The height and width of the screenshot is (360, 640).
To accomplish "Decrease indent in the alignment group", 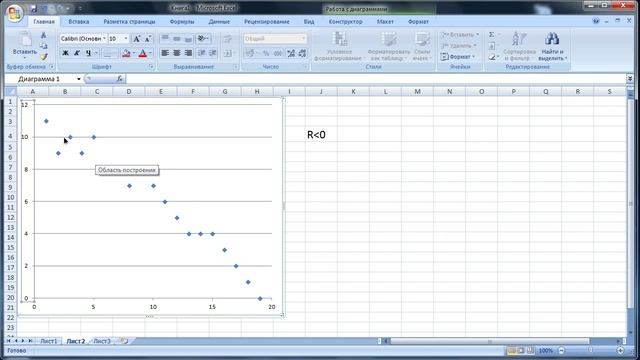I will [x=202, y=53].
